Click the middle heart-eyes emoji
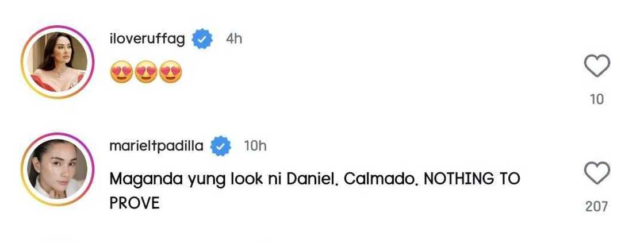644x243 pixels. coord(146,74)
